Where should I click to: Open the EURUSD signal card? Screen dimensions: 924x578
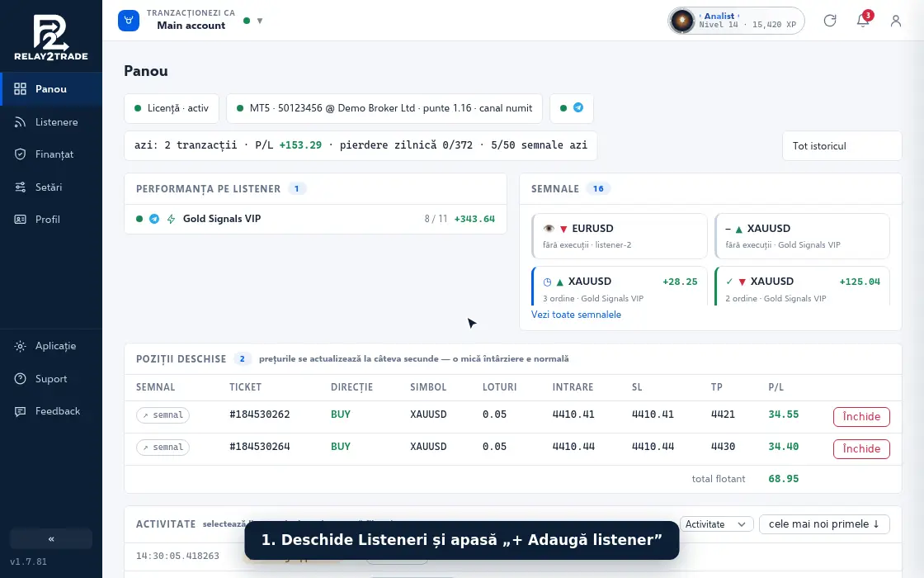pos(620,236)
